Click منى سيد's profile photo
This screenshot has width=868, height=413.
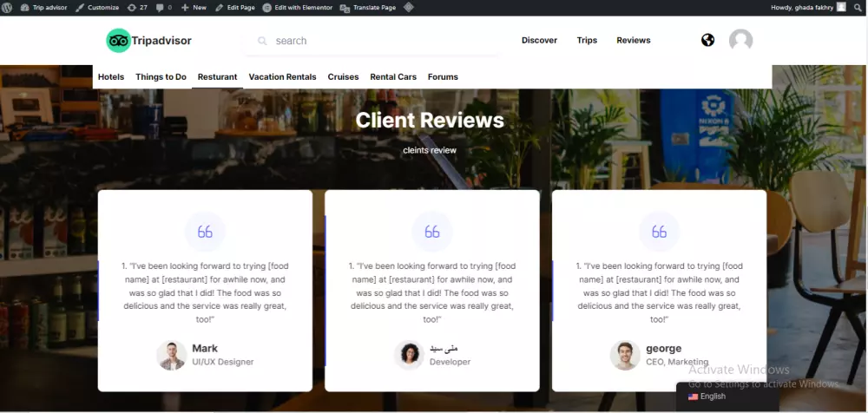(x=409, y=355)
